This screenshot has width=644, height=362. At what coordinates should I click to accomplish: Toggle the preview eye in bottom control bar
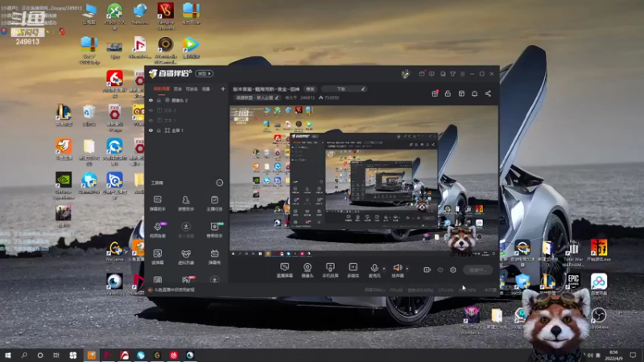tap(440, 269)
